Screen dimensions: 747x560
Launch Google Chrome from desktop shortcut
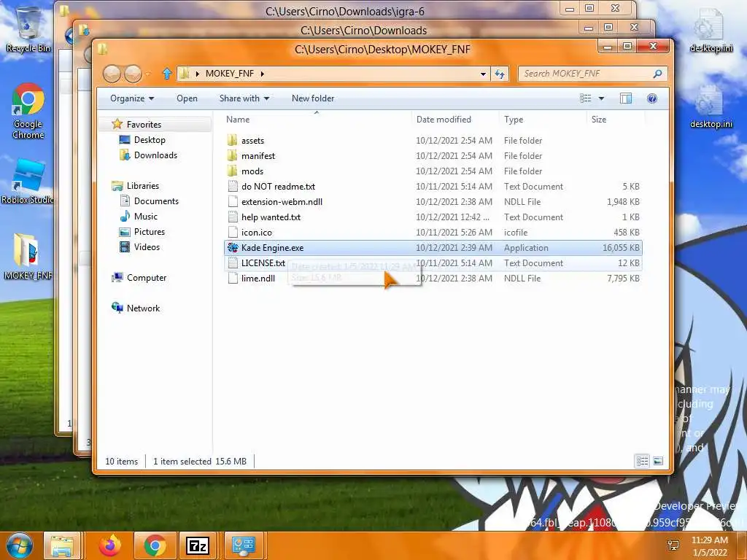(x=28, y=111)
